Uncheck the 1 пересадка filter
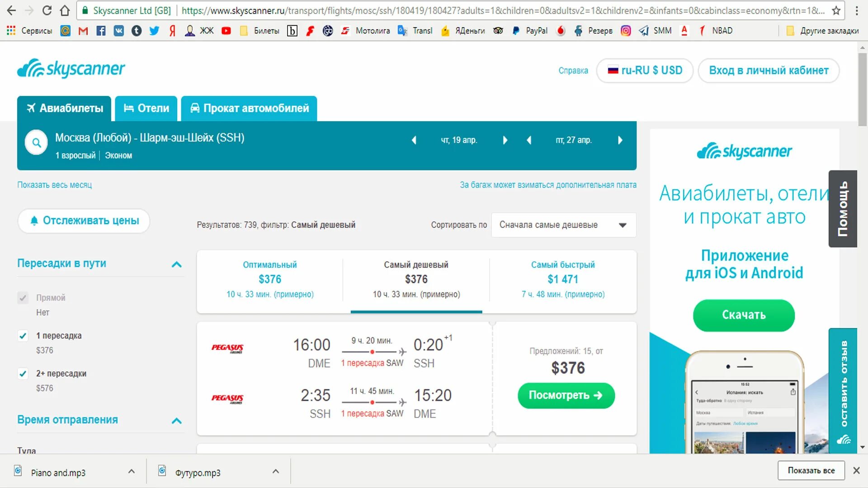Viewport: 868px width, 488px height. 23,336
